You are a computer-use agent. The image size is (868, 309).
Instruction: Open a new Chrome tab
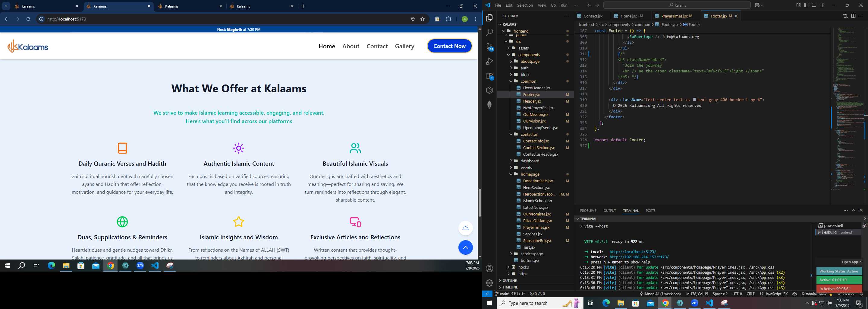pos(303,6)
